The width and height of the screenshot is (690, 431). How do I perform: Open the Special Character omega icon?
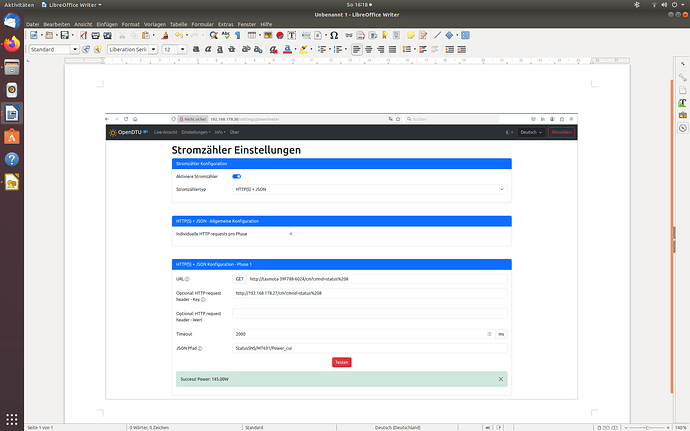(x=334, y=35)
